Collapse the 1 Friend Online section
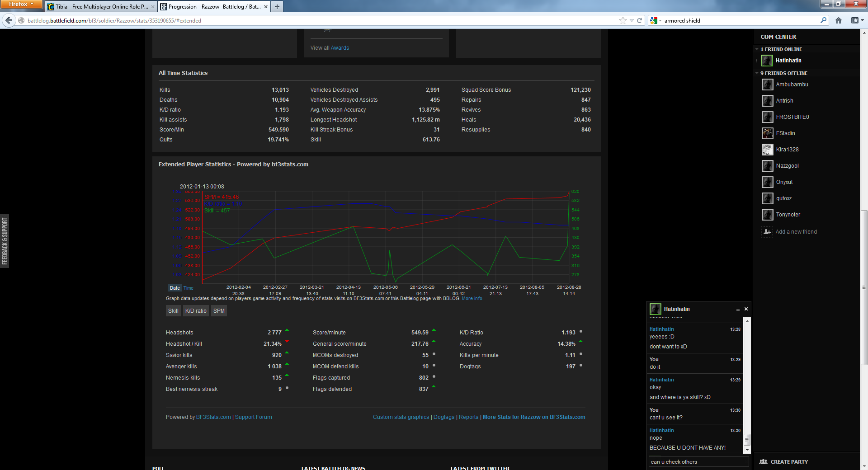 (757, 49)
